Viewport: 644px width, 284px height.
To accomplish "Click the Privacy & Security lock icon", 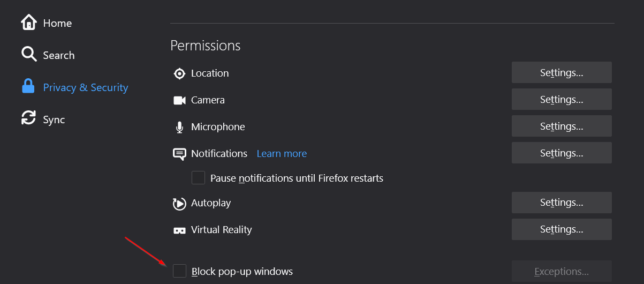I will 28,86.
